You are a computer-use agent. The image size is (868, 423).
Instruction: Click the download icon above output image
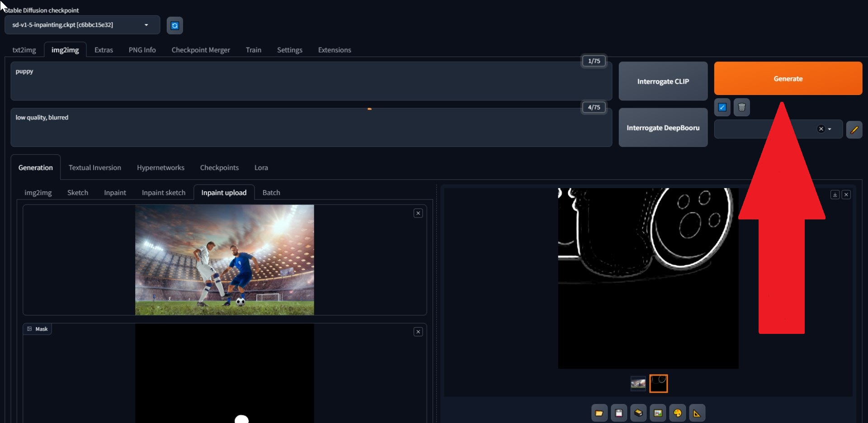tap(835, 195)
